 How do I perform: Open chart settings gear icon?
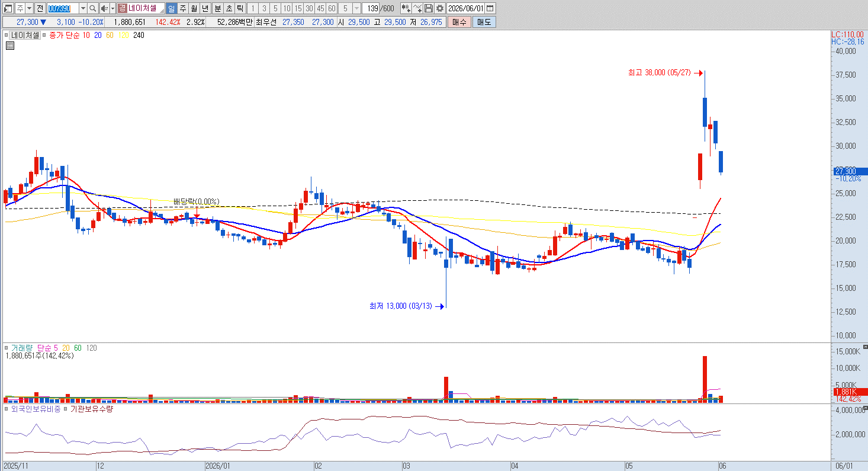[440, 8]
